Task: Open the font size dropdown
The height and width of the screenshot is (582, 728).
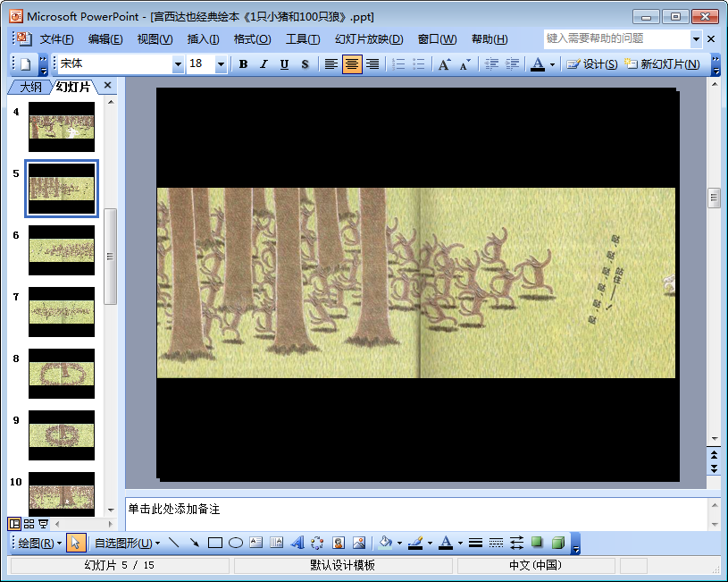Action: (x=221, y=64)
